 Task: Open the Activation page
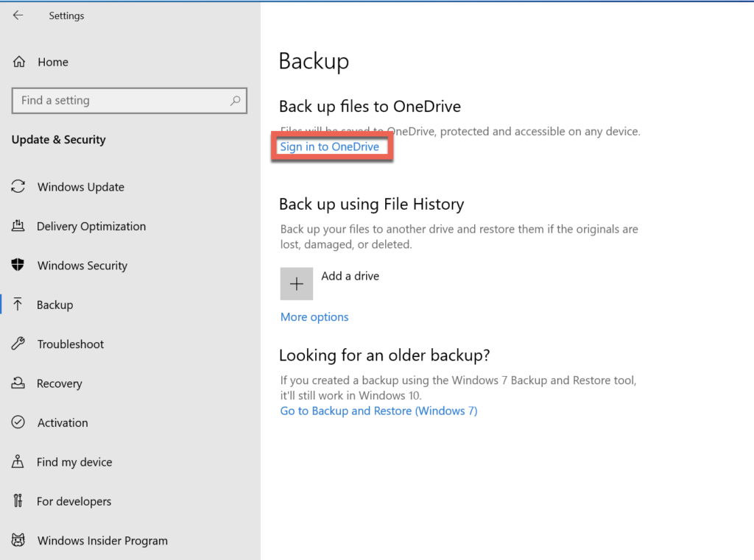63,423
